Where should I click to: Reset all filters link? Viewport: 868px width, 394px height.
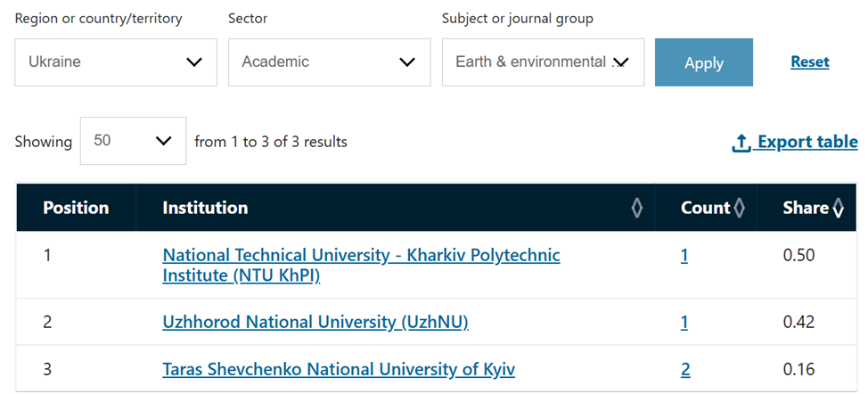point(810,62)
